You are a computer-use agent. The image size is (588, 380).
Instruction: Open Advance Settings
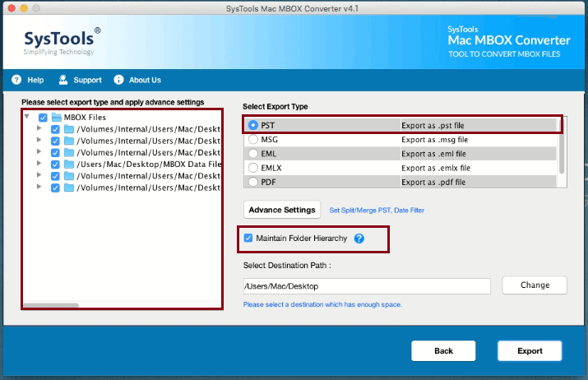pyautogui.click(x=282, y=210)
